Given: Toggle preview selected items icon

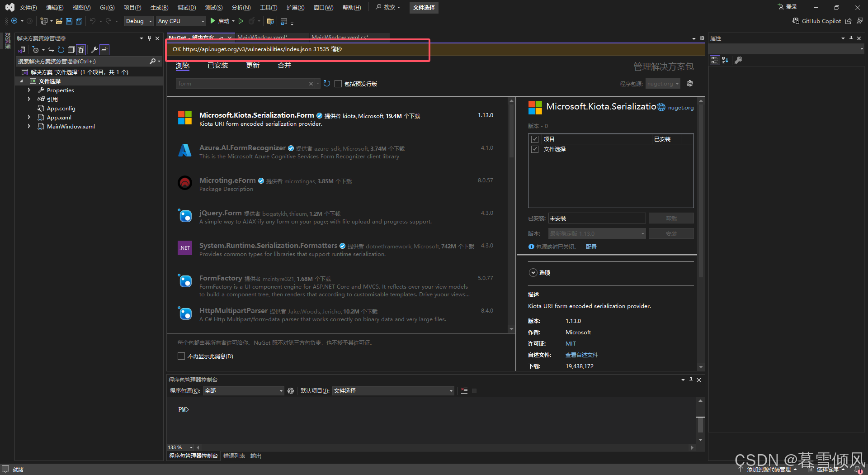Looking at the screenshot, I should (104, 50).
